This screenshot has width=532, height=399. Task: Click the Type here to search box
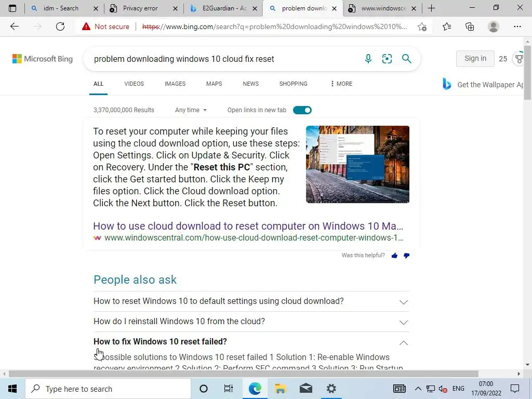coord(108,389)
